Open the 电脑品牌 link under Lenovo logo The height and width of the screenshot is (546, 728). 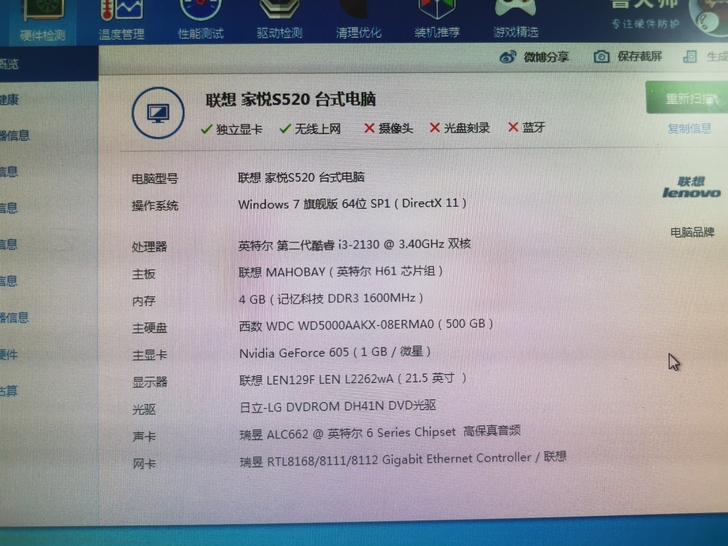(x=692, y=232)
